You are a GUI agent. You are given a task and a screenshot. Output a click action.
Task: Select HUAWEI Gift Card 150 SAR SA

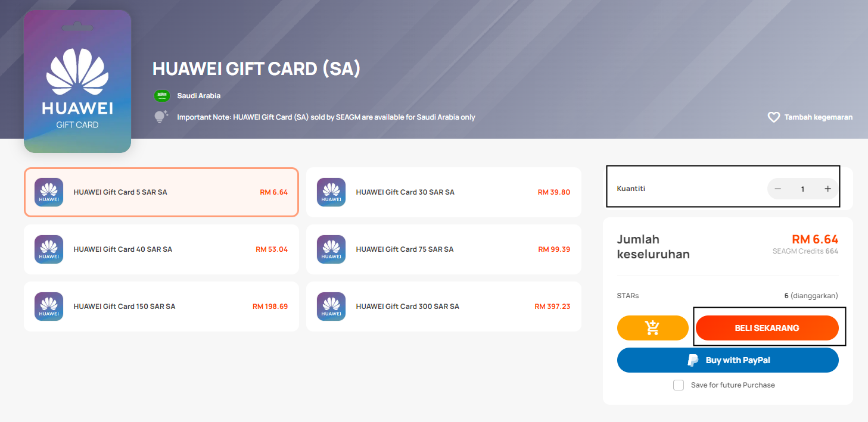(161, 307)
